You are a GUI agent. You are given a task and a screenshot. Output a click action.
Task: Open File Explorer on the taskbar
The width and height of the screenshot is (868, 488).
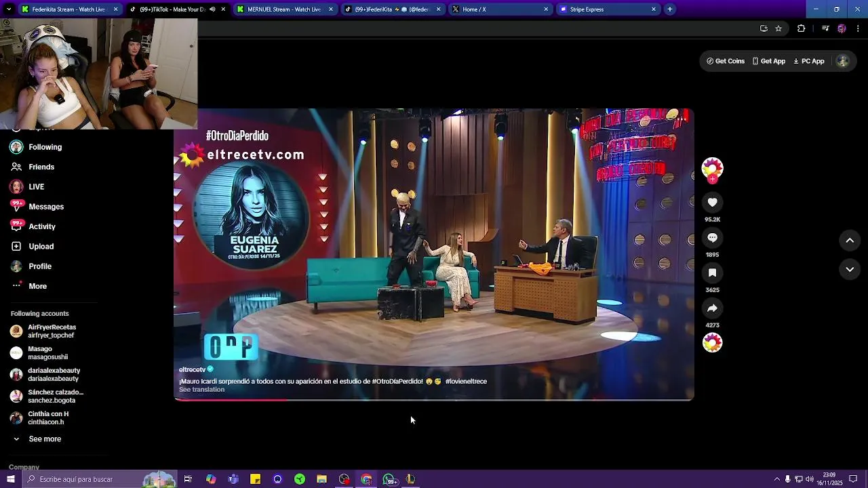click(x=322, y=479)
